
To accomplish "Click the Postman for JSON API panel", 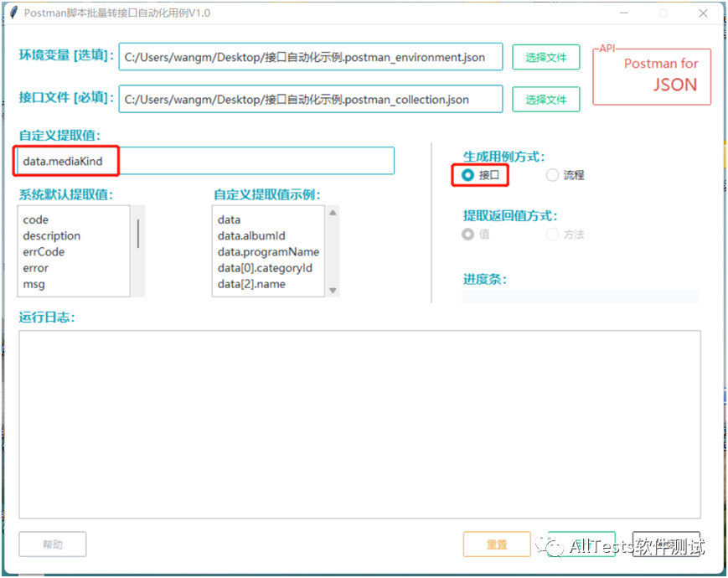I will pyautogui.click(x=652, y=75).
